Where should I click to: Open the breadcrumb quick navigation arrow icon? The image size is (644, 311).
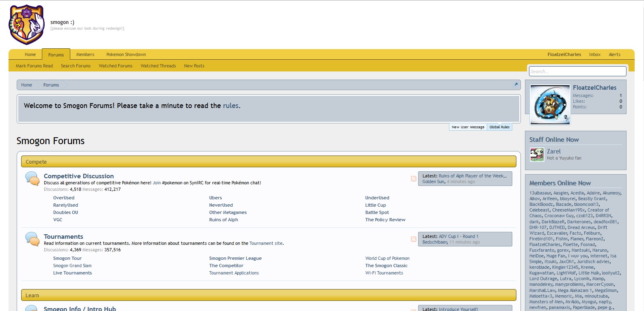point(516,84)
